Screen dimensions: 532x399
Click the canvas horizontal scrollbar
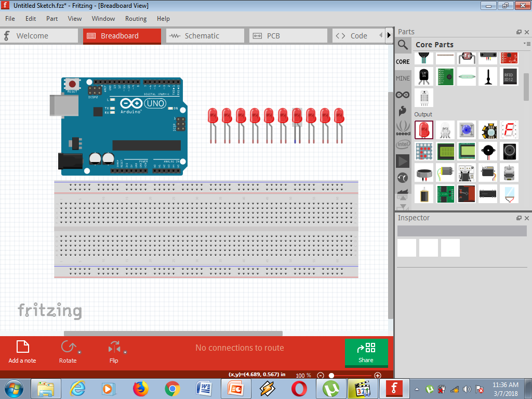173,334
